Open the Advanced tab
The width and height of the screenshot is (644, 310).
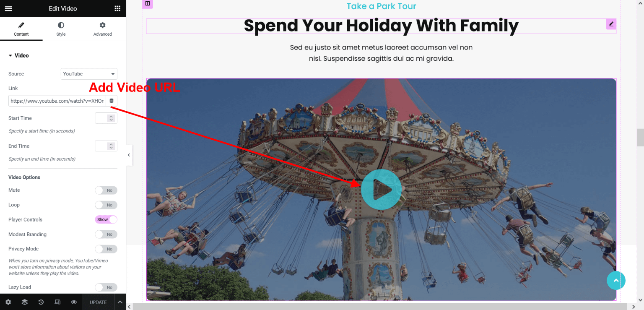[103, 29]
